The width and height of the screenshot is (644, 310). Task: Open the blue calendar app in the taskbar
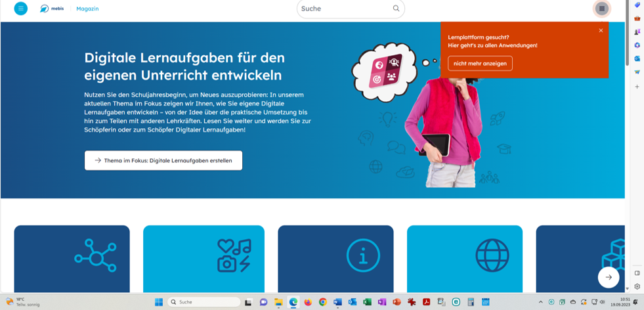click(x=486, y=302)
